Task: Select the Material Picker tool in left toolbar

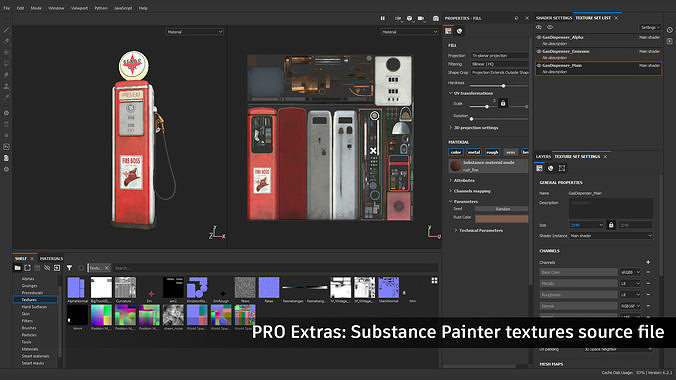Action: pos(6,97)
